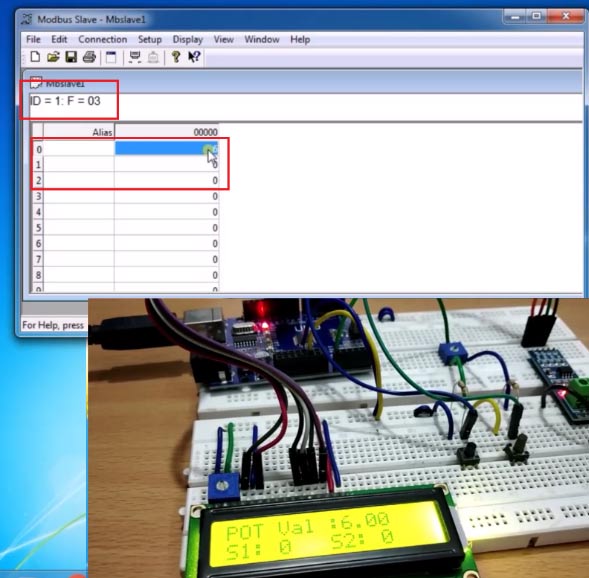Image resolution: width=589 pixels, height=578 pixels.
Task: Click row header number 7
Action: (38, 259)
